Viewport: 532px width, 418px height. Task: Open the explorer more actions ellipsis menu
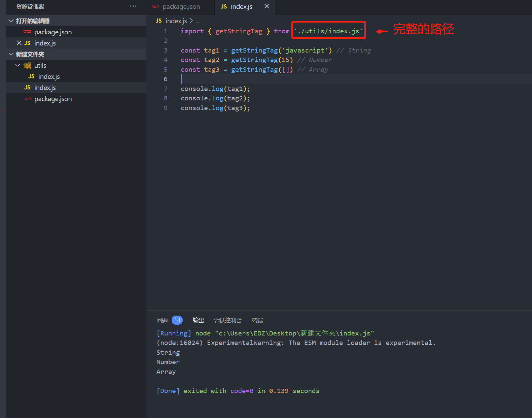click(133, 6)
